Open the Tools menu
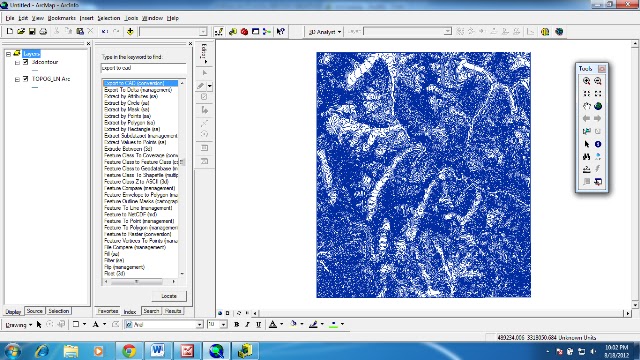 tap(131, 18)
